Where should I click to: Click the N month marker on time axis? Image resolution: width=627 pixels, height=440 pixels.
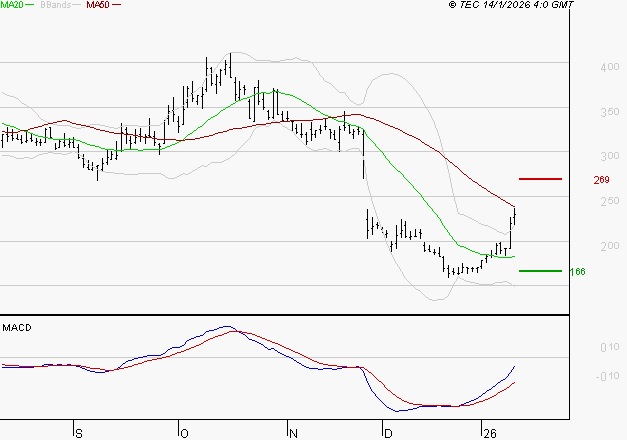point(293,434)
